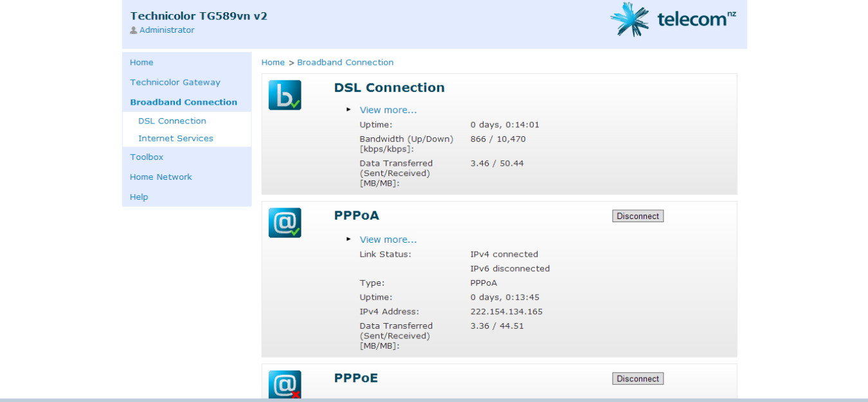
Task: Click the PPPoA connected @ icon
Action: tap(284, 223)
